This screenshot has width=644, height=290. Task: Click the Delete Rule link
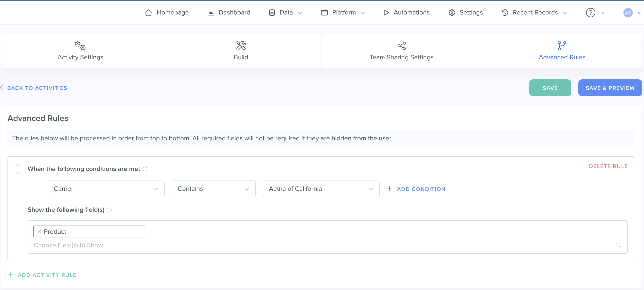coord(608,166)
